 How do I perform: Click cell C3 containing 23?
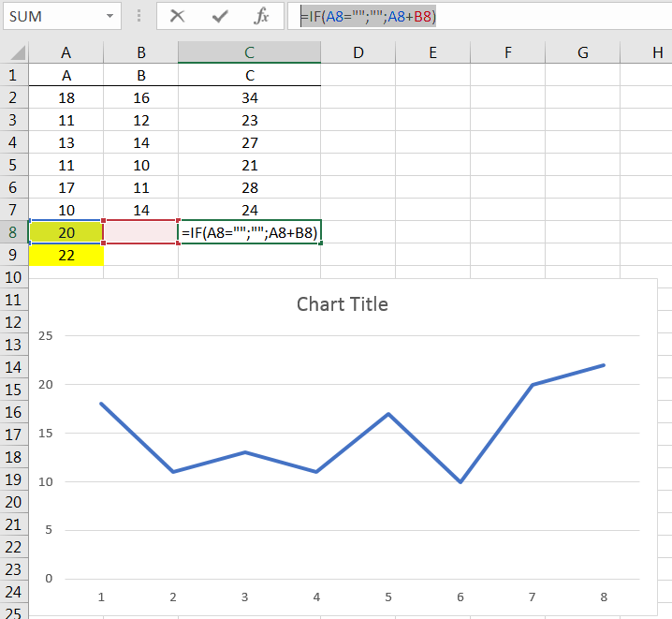[x=250, y=120]
